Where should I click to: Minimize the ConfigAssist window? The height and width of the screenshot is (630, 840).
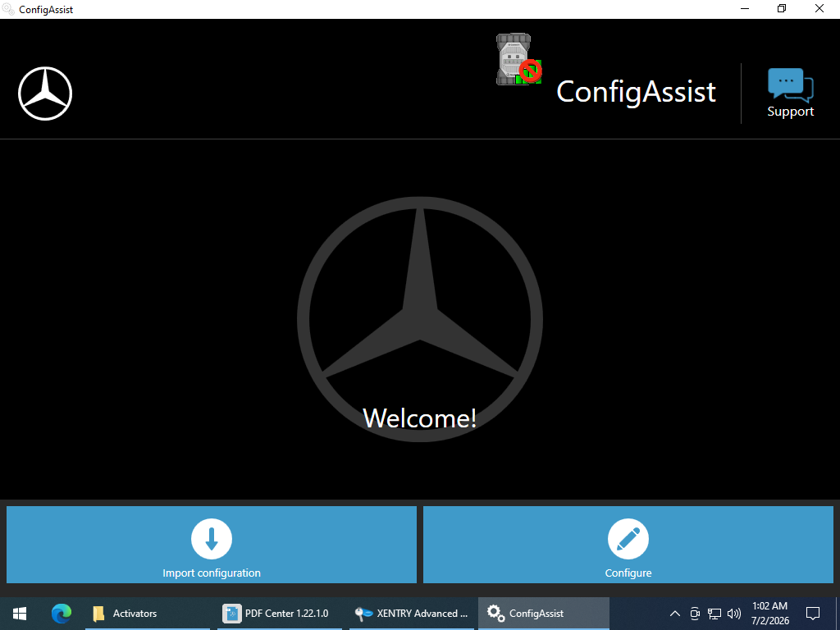click(745, 8)
